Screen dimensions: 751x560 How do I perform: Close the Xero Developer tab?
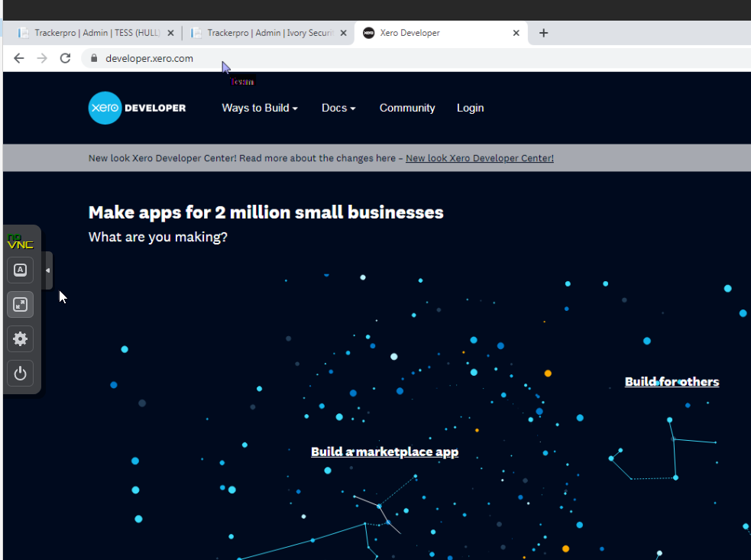tap(516, 33)
